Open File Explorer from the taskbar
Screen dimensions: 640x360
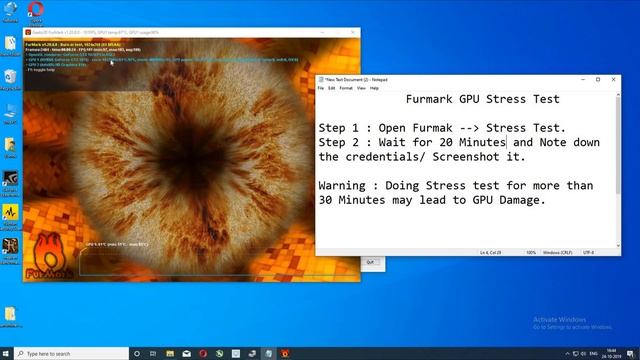tap(170, 353)
